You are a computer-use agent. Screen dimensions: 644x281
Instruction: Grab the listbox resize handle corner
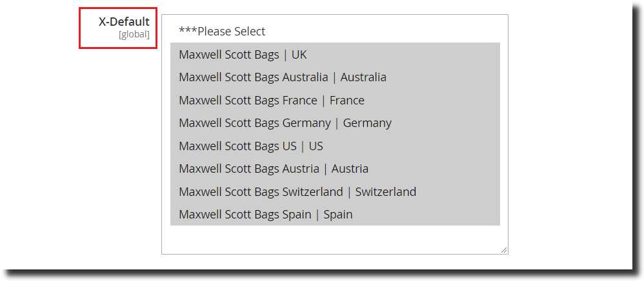(x=504, y=250)
